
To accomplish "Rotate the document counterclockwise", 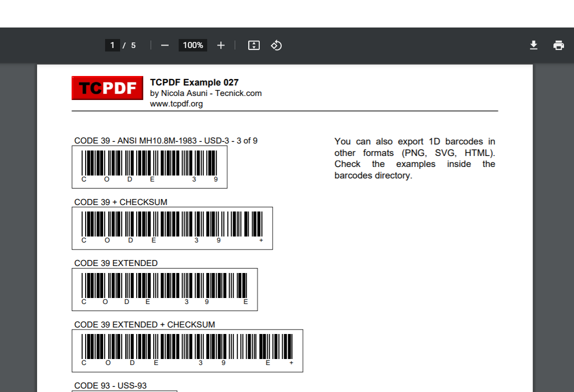I will pyautogui.click(x=276, y=45).
